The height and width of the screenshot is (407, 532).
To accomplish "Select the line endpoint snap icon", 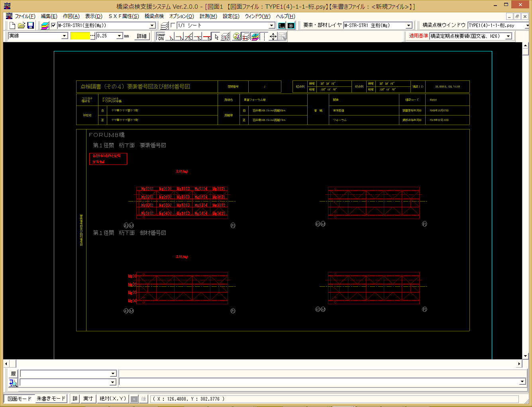I will [x=179, y=37].
